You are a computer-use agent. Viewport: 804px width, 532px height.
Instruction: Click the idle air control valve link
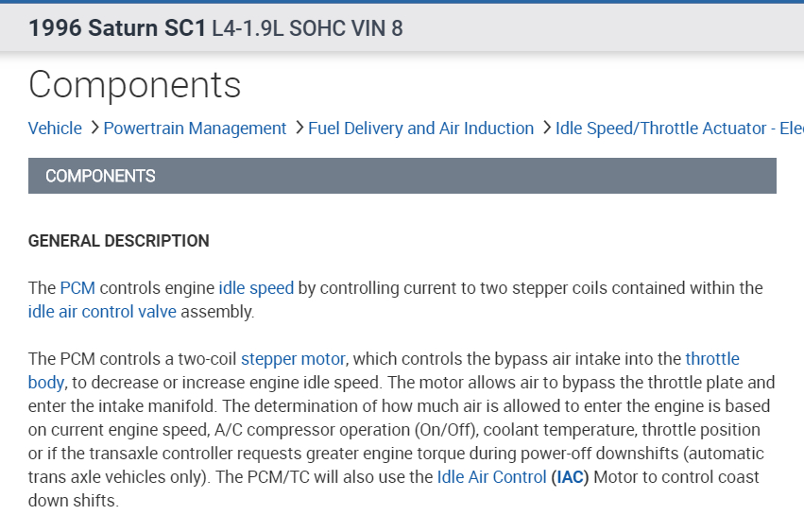[x=102, y=311]
